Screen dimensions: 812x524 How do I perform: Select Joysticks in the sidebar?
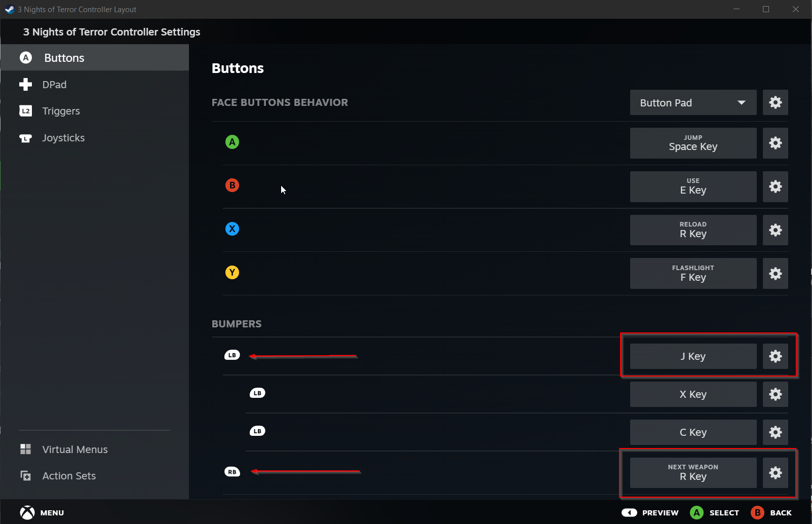(x=63, y=138)
